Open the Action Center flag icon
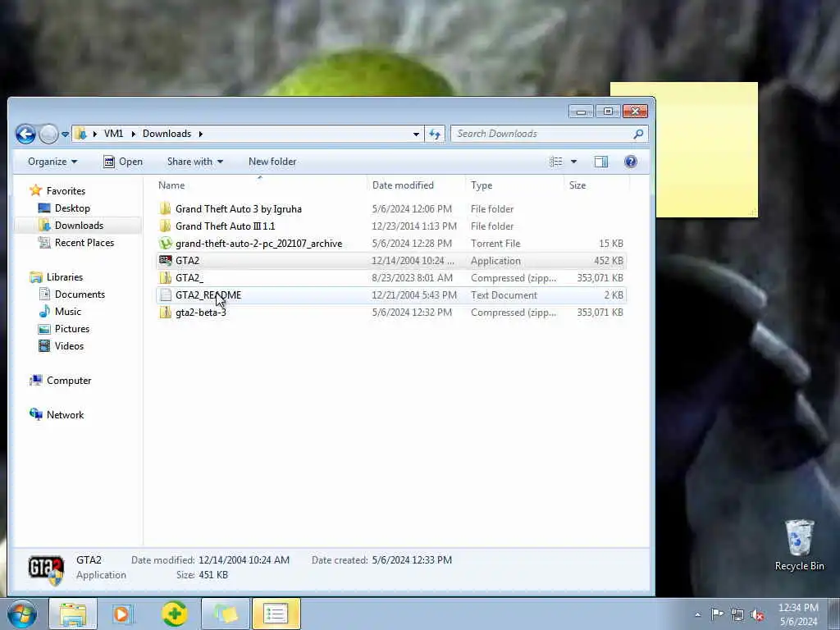 pos(717,614)
